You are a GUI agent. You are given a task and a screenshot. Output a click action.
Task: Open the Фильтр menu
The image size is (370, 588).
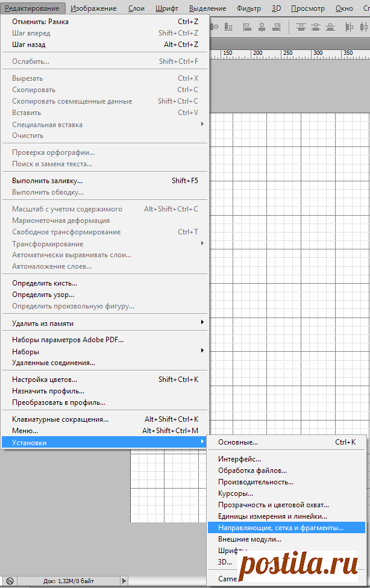[x=248, y=8]
